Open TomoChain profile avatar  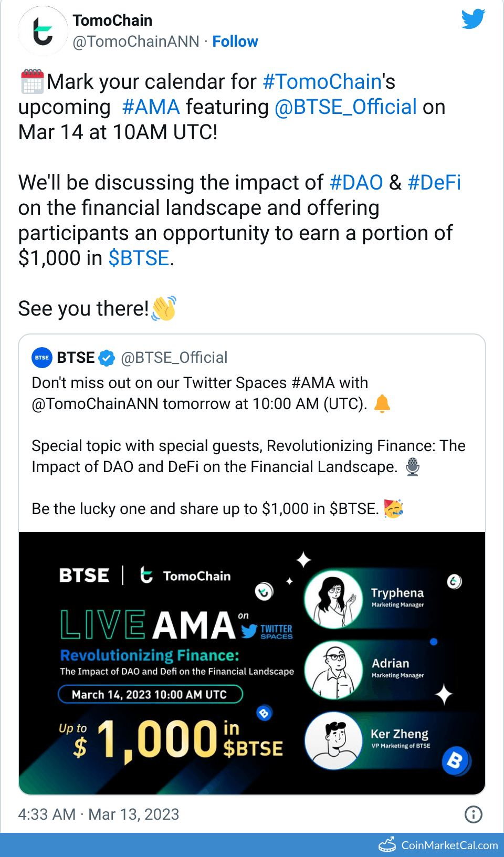point(43,31)
